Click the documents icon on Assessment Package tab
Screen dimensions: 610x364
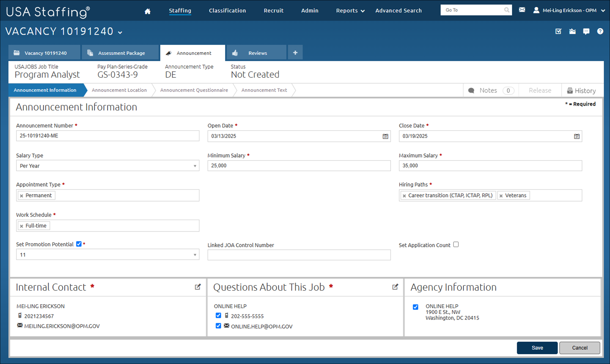(x=90, y=53)
